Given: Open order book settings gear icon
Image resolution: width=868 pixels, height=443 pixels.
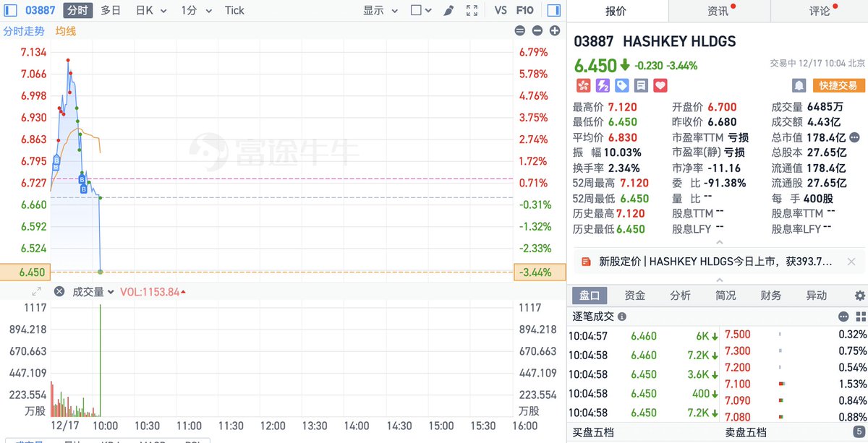Looking at the screenshot, I should pyautogui.click(x=859, y=296).
